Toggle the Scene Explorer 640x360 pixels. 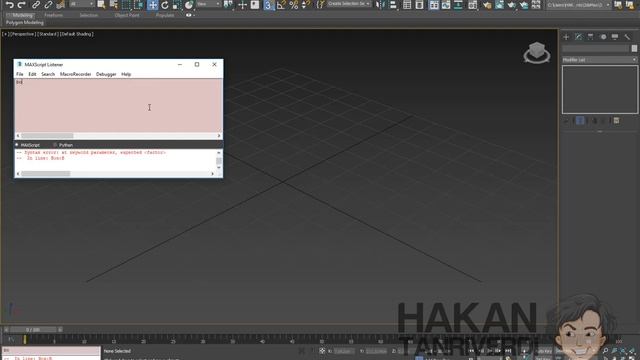(x=407, y=5)
